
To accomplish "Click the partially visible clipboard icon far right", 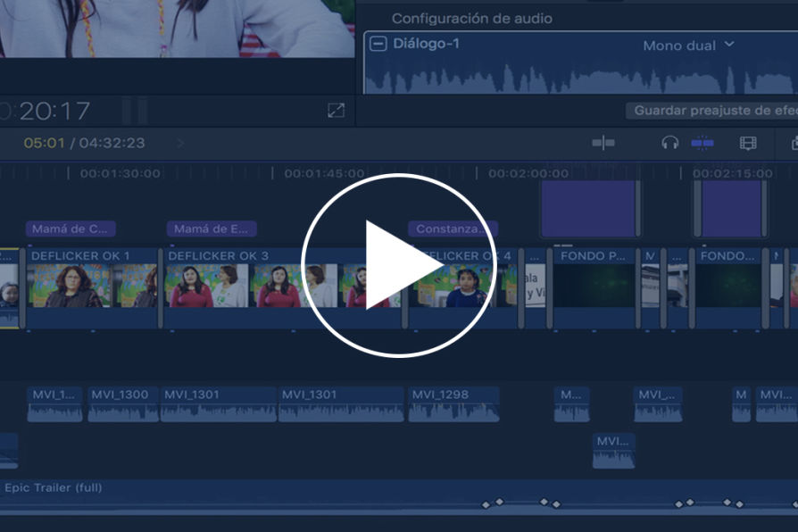I will [793, 143].
